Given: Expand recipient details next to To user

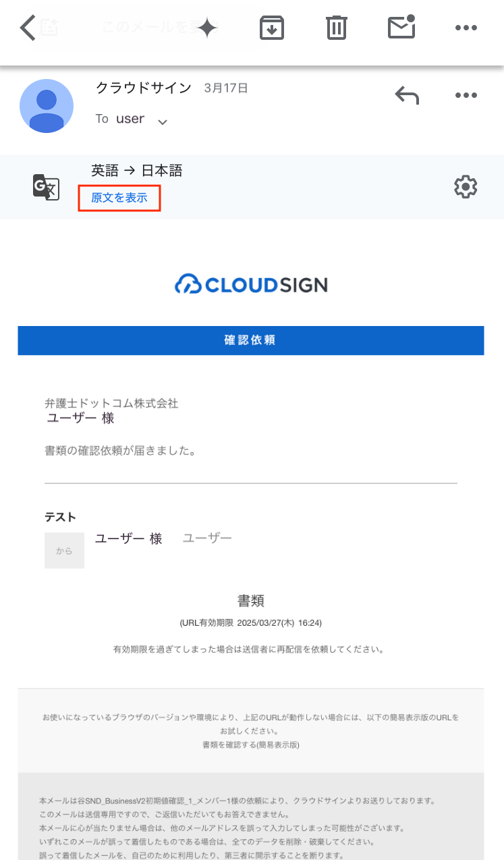Looking at the screenshot, I should coord(162,122).
